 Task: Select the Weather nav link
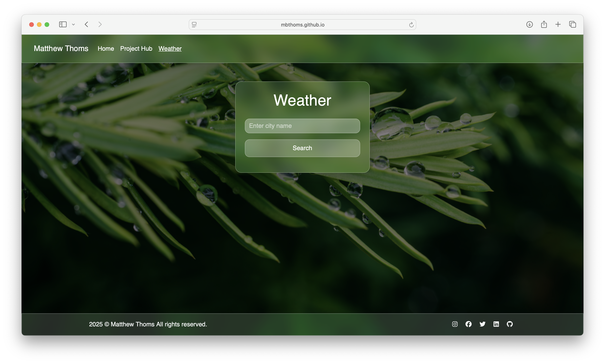(170, 49)
